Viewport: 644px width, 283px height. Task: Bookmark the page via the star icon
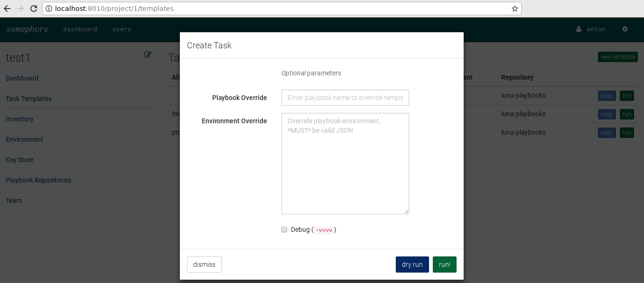514,8
